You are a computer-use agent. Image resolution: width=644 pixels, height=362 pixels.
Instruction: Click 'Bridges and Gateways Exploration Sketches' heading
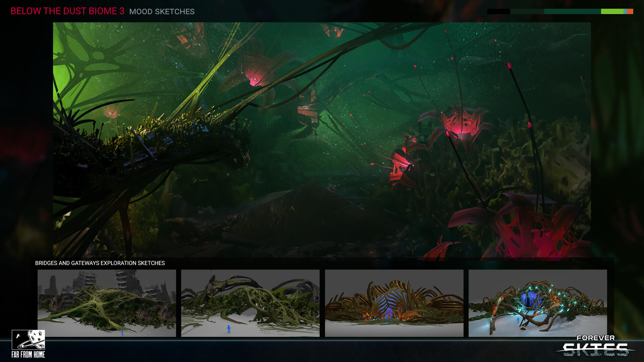click(100, 263)
